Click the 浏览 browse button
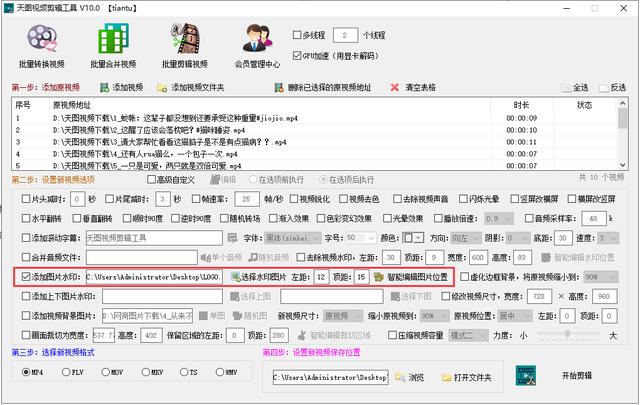The image size is (640, 405). [x=409, y=377]
